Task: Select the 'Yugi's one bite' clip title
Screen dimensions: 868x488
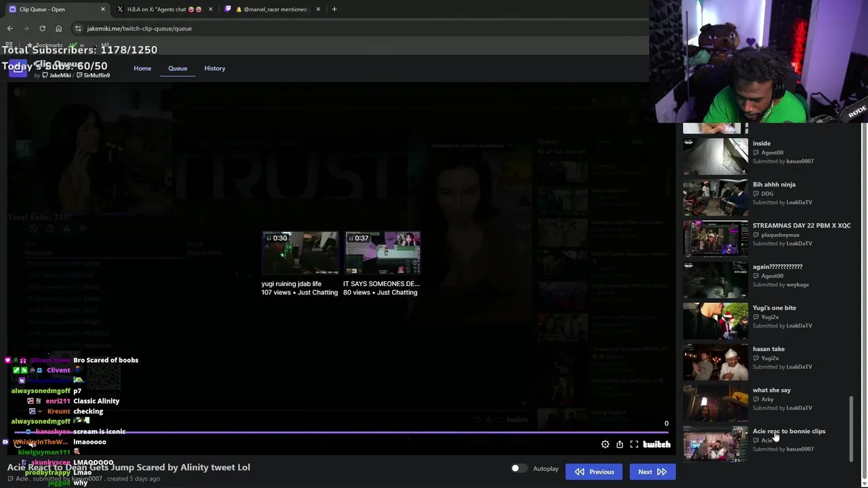Action: coord(774,308)
